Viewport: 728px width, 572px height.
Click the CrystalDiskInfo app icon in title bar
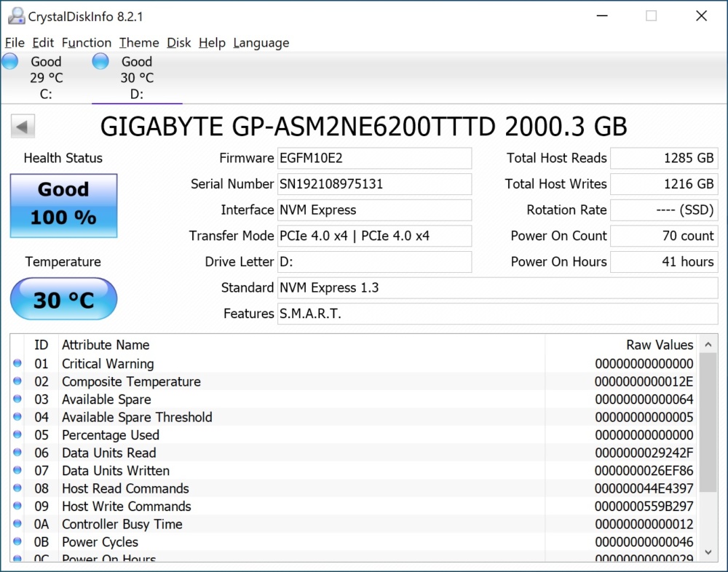(x=16, y=16)
